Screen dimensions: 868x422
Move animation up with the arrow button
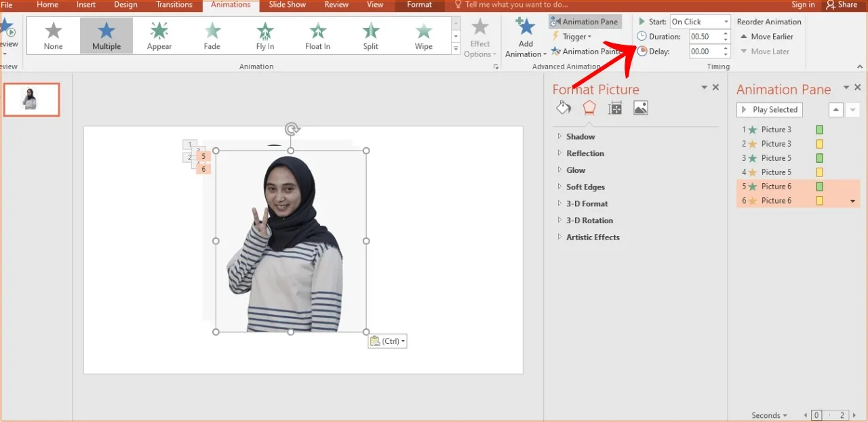836,110
